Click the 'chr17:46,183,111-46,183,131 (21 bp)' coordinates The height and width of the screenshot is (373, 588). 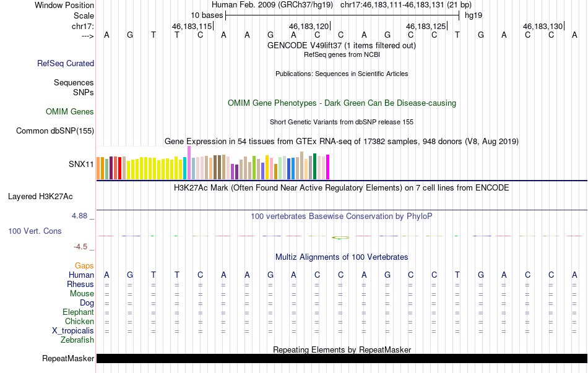(406, 5)
